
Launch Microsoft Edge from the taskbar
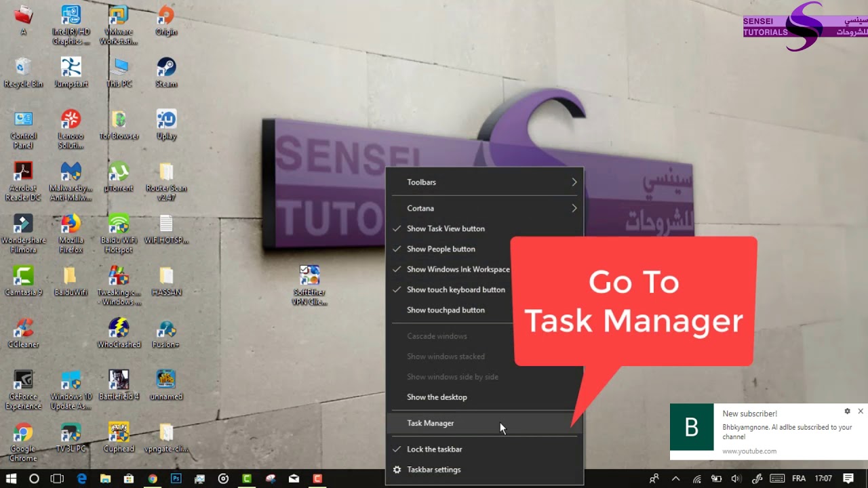pyautogui.click(x=82, y=479)
